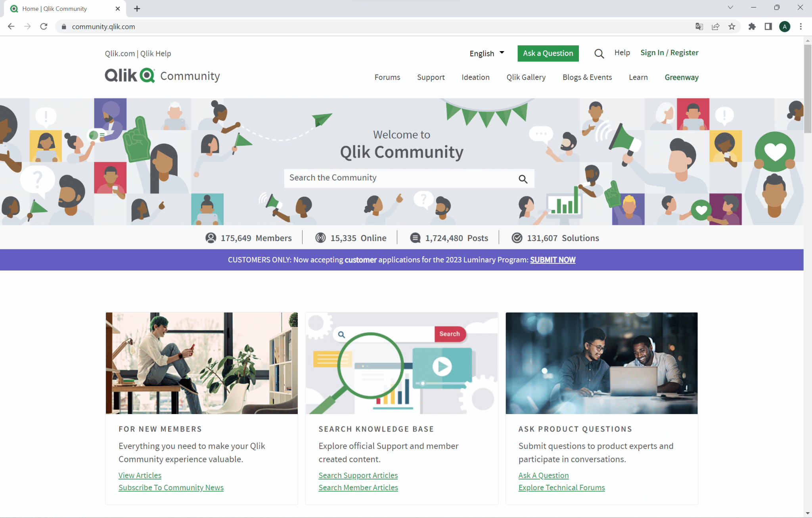This screenshot has width=812, height=518.
Task: Click the Google Translate page icon
Action: (x=699, y=27)
